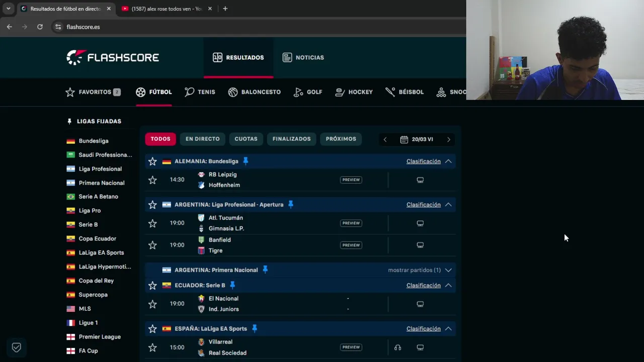Viewport: 644px width, 362px height.
Task: Click TV icon for Villarreal match
Action: [420, 347]
